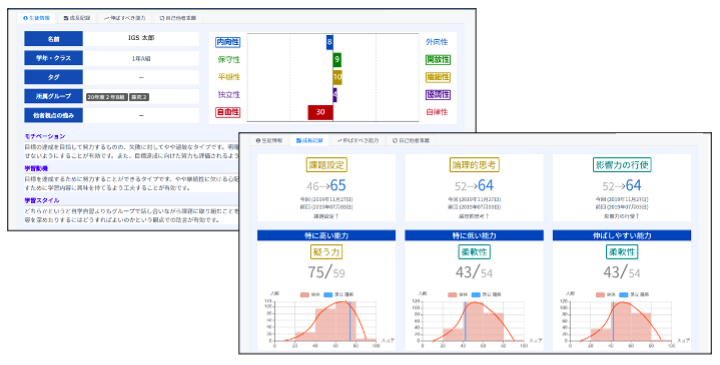Image resolution: width=720 pixels, height=365 pixels.
Task: Click the green 保守性 trait label
Action: pos(229,60)
